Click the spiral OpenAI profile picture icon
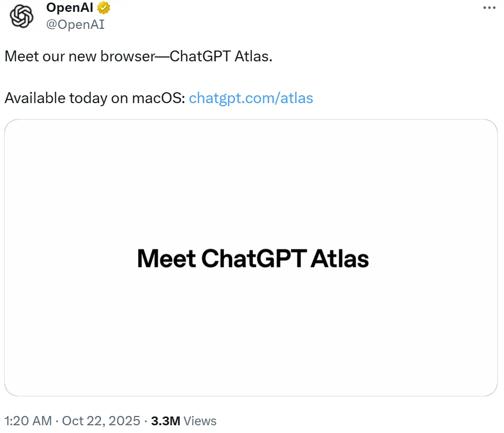This screenshot has width=504, height=433. (x=21, y=16)
